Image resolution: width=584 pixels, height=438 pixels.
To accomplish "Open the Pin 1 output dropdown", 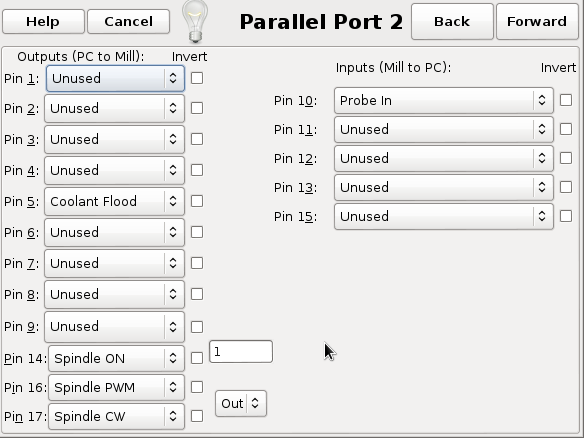I will [115, 79].
